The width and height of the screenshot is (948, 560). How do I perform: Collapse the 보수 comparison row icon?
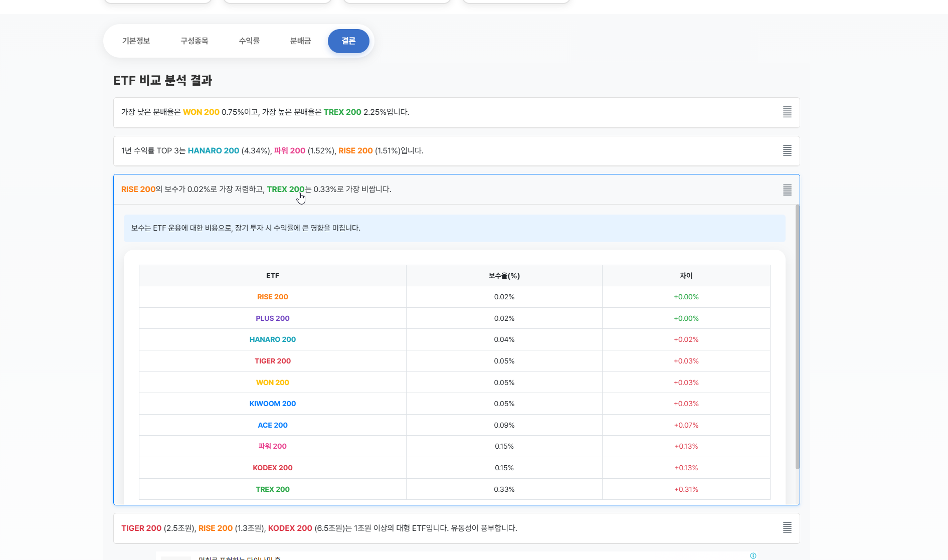tap(787, 190)
